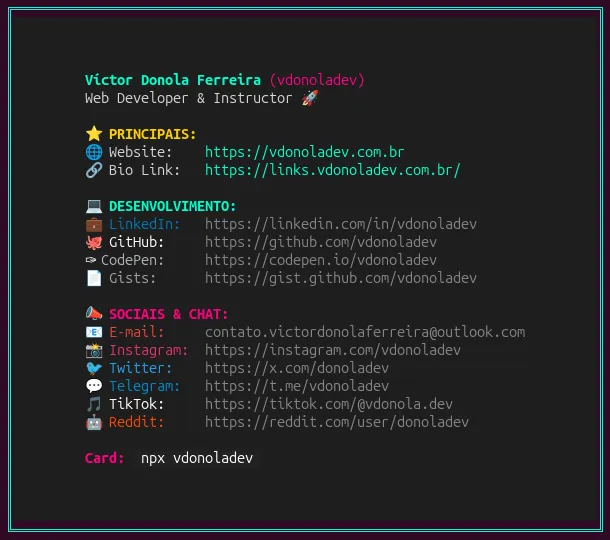Viewport: 610px width, 540px height.
Task: Click the DESENVOLVIMENTO: heading
Action: (x=172, y=206)
